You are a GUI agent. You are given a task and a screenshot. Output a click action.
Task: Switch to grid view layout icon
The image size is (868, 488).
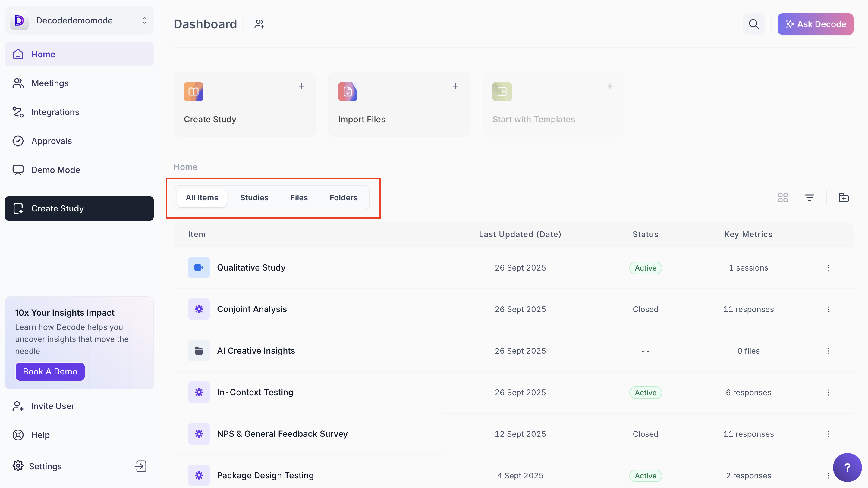pos(783,198)
